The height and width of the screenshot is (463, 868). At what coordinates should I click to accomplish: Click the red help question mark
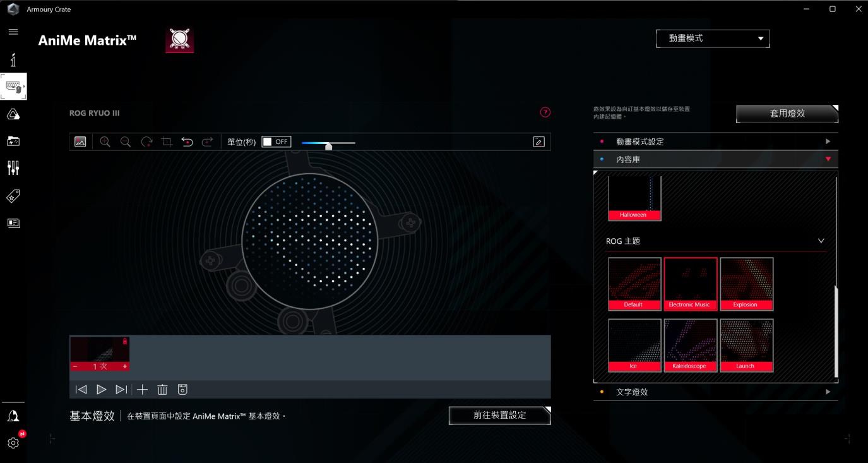point(545,112)
